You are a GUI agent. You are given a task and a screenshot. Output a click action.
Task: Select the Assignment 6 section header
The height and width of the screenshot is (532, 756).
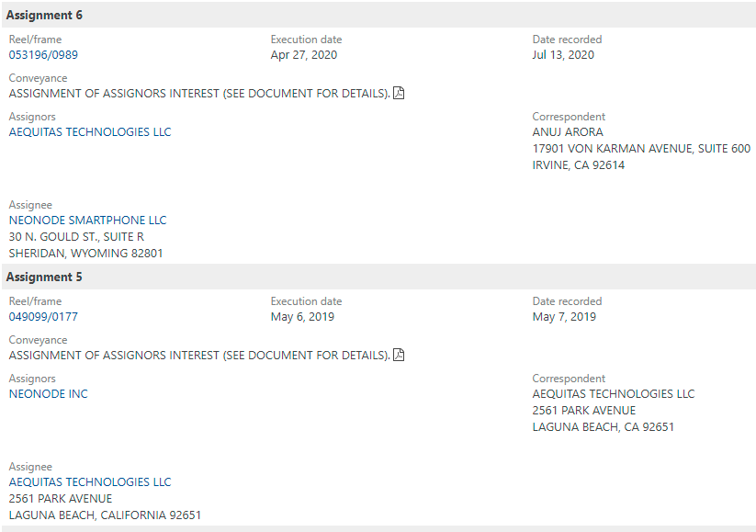point(378,15)
